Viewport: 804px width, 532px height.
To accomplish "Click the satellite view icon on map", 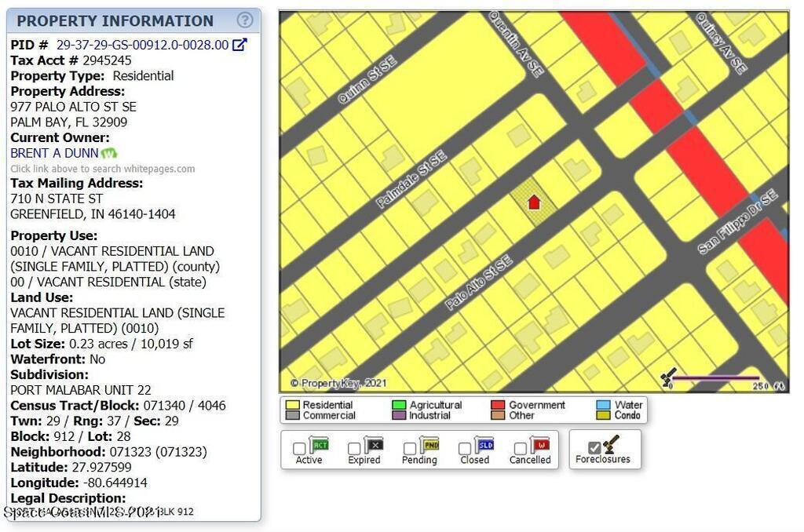I will [x=669, y=379].
